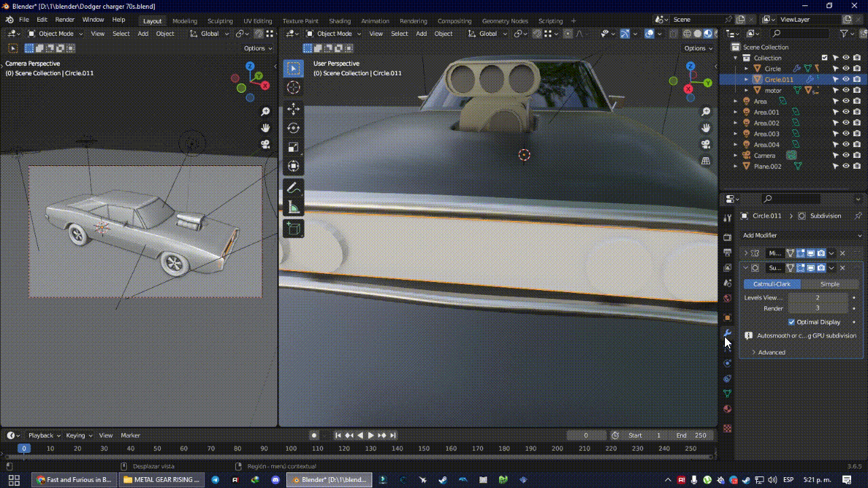This screenshot has height=488, width=868.
Task: Open the Tool properties tab
Action: click(x=727, y=218)
